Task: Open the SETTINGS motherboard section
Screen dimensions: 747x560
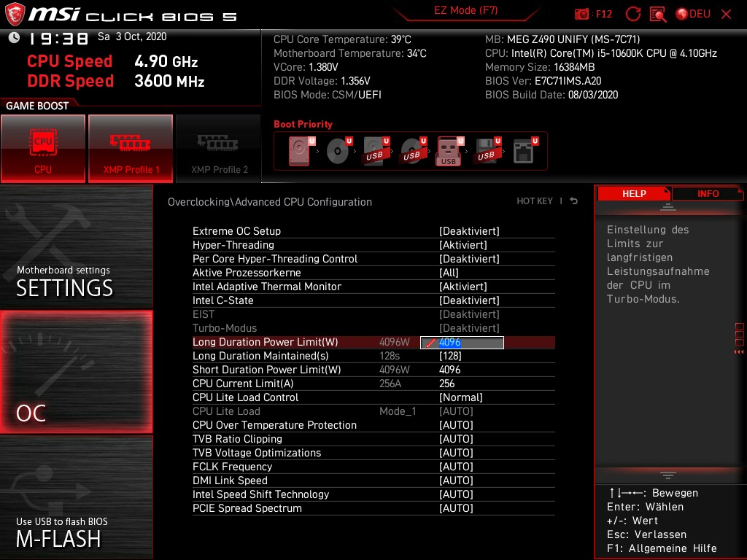Action: pyautogui.click(x=77, y=246)
